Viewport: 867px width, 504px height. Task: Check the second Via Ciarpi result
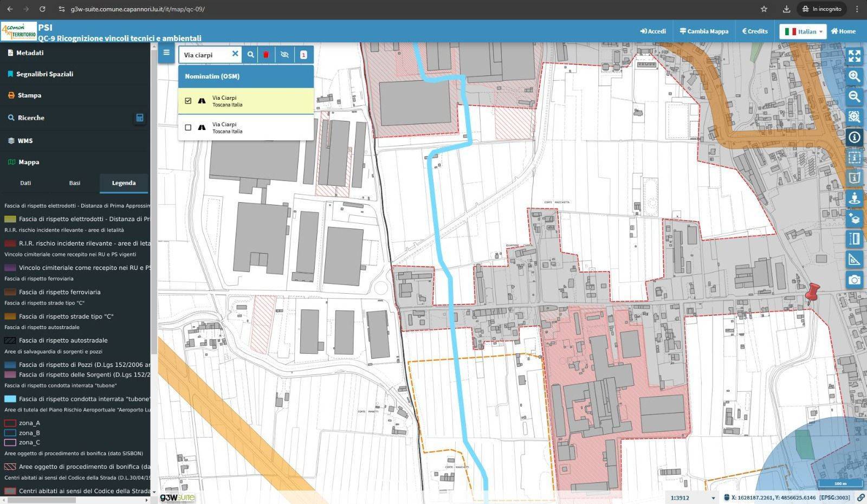point(188,127)
